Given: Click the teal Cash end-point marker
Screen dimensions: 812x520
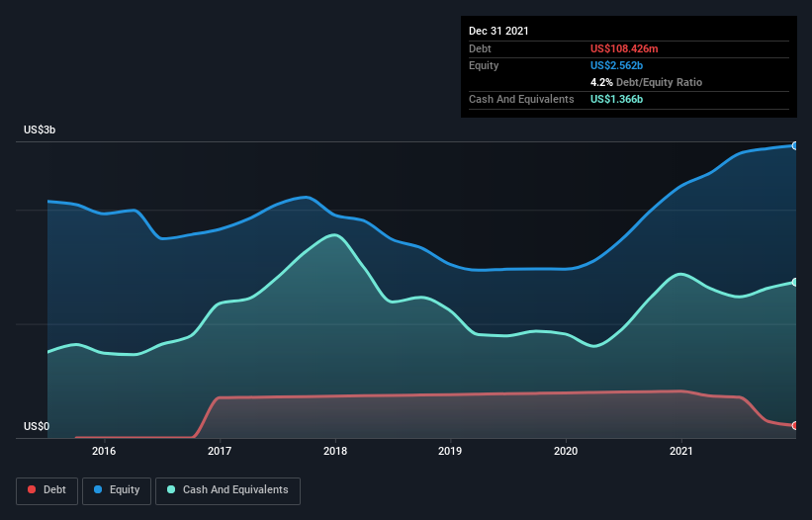Looking at the screenshot, I should point(795,282).
